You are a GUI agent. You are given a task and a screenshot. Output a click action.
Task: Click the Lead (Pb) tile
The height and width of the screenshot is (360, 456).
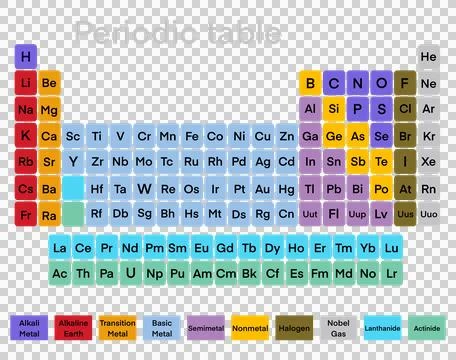click(x=334, y=188)
